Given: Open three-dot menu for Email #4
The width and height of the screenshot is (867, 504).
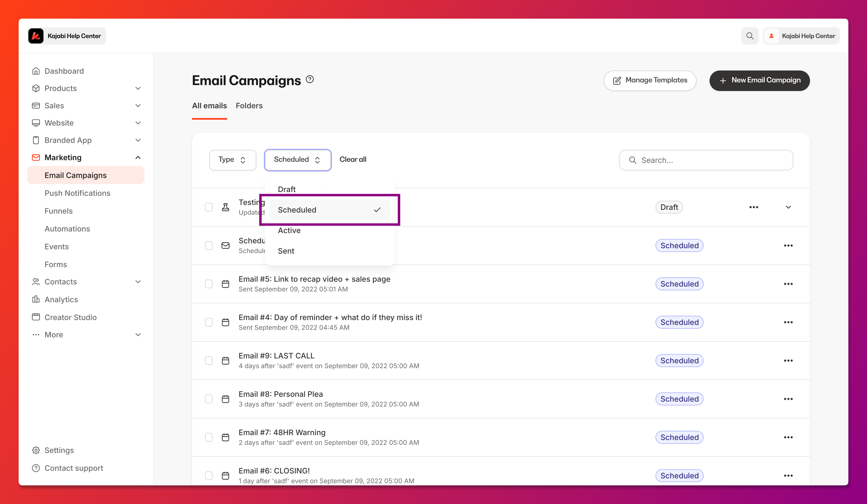Looking at the screenshot, I should (788, 322).
